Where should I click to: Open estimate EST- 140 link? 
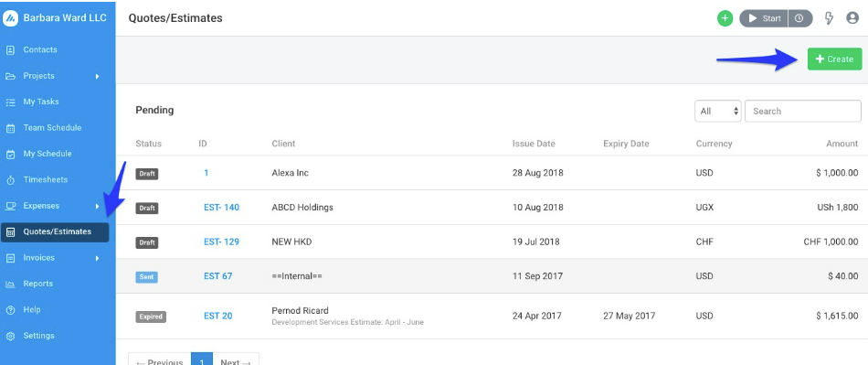tap(221, 207)
